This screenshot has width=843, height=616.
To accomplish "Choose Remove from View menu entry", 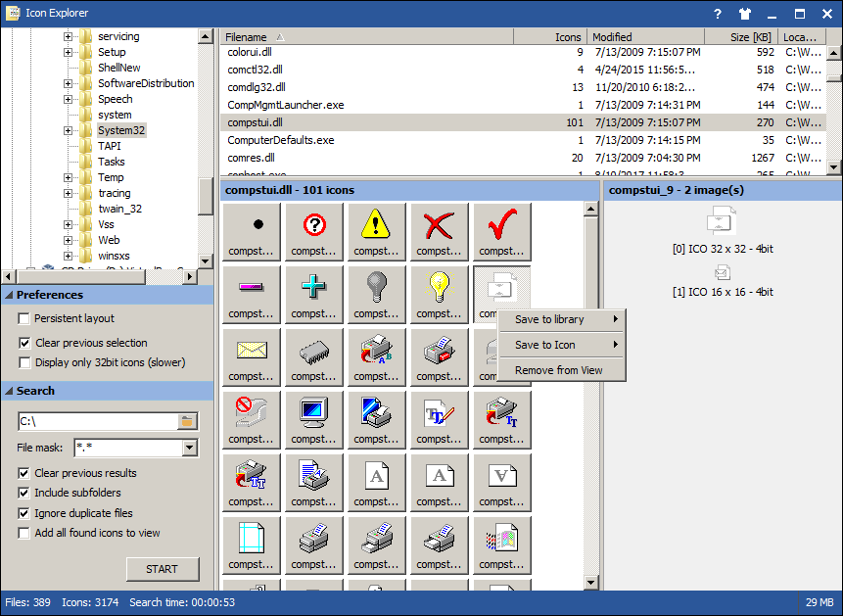I will point(558,370).
